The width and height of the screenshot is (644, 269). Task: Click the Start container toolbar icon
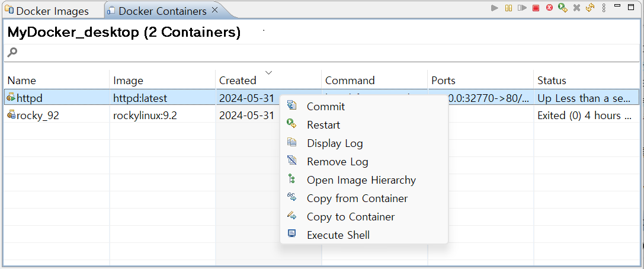(495, 8)
